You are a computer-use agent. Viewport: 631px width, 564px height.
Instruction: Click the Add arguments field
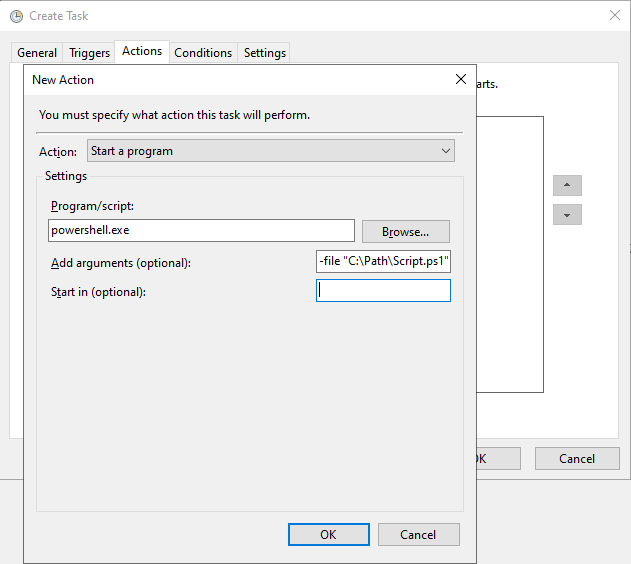[x=383, y=261]
